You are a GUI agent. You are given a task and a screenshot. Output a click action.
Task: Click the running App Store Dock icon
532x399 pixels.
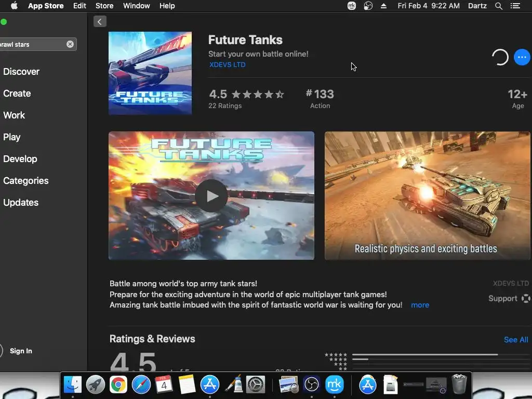point(210,385)
